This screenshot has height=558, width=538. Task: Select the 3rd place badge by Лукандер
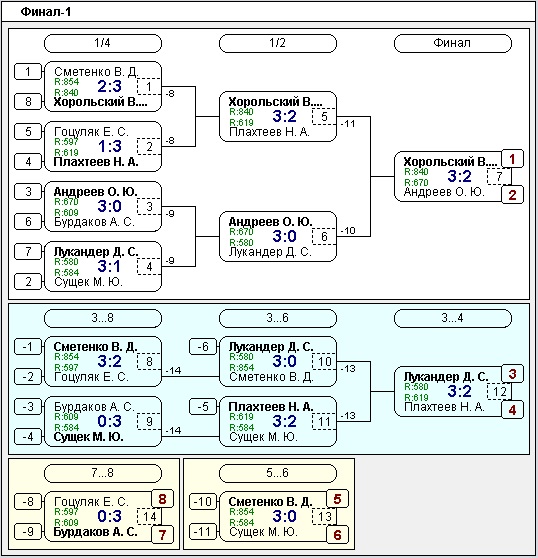[512, 374]
